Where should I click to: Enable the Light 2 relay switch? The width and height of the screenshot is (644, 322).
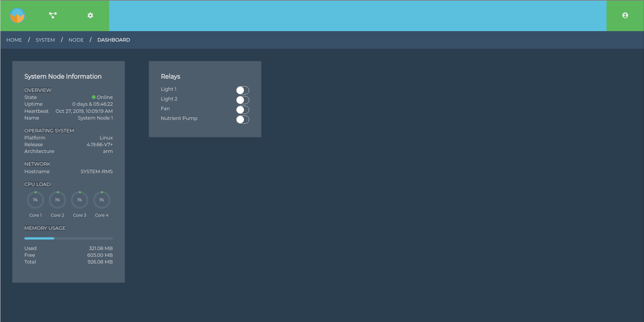click(x=243, y=100)
